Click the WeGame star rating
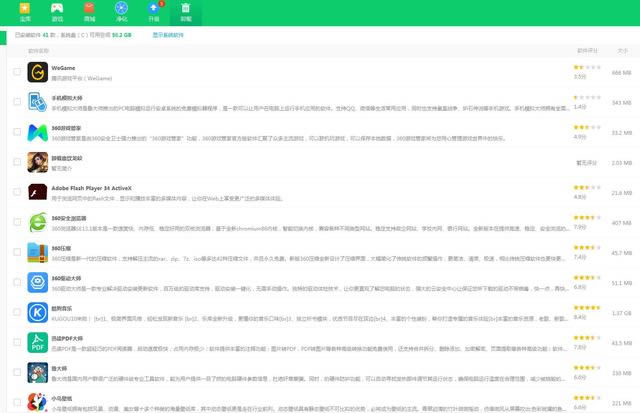Screen dimensions: 640x413 pyautogui.click(x=587, y=67)
